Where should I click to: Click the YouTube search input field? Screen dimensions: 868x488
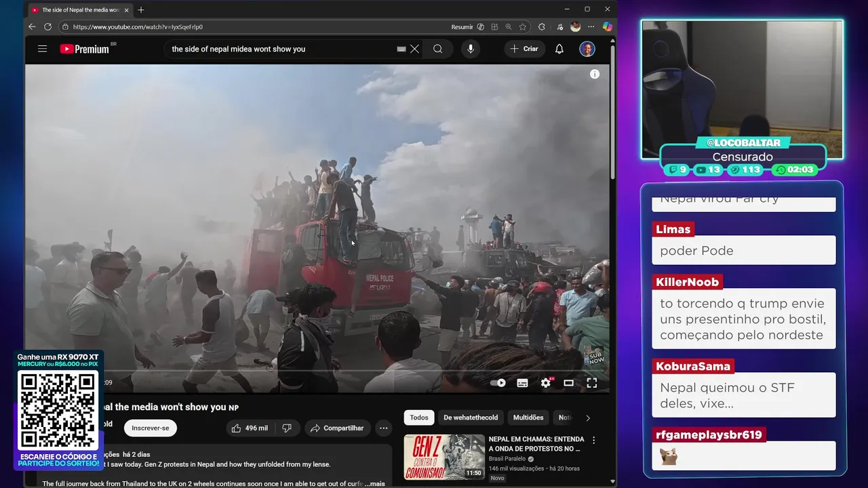(282, 49)
